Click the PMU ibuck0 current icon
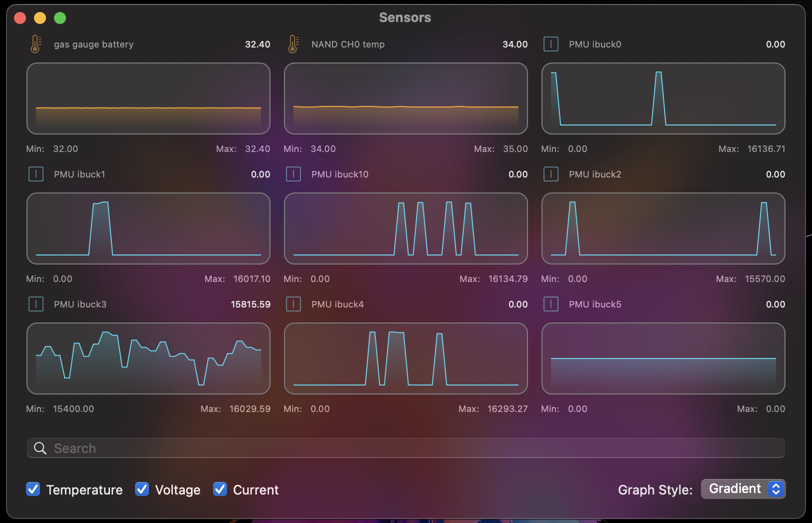The image size is (812, 523). [551, 44]
